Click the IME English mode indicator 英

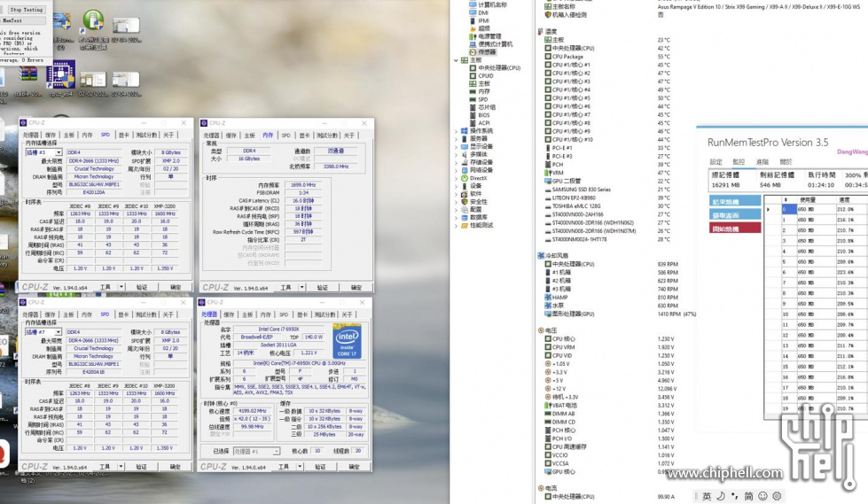[x=707, y=496]
